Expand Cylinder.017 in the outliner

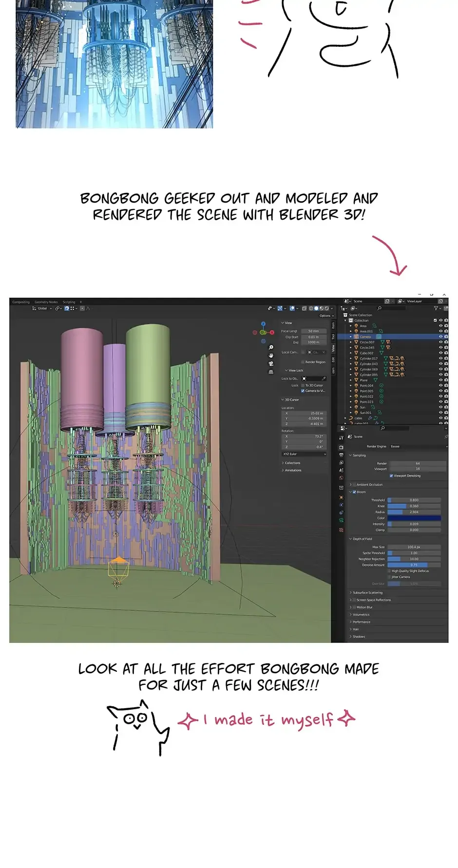(x=351, y=359)
